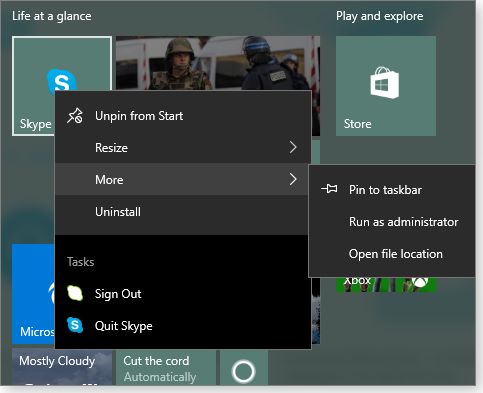Screen dimensions: 483x393
Task: Click Quit Skype under Tasks
Action: click(183, 326)
